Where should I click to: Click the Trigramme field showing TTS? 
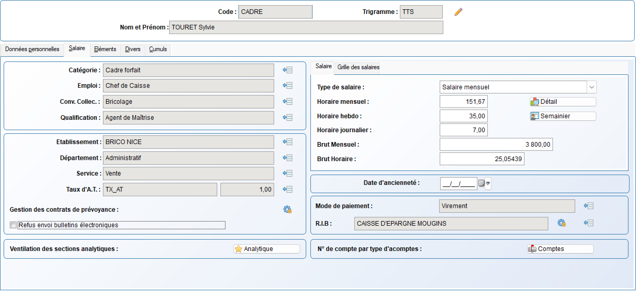(x=421, y=12)
